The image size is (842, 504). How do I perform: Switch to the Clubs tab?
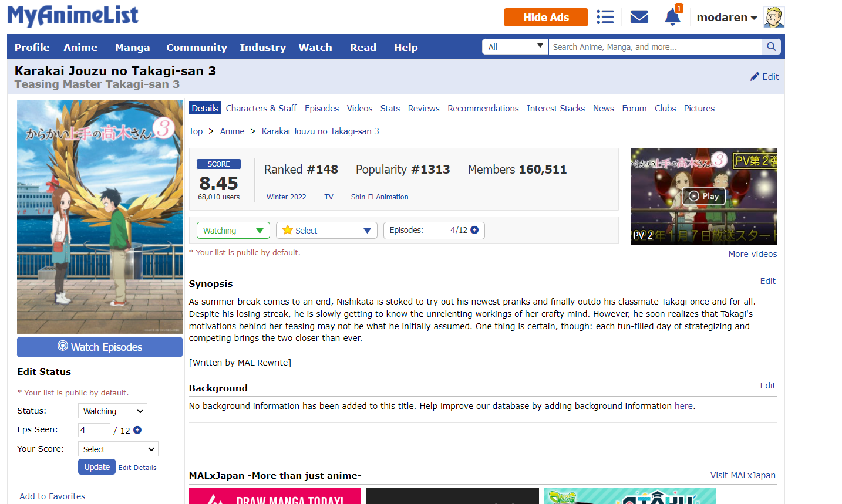point(665,108)
